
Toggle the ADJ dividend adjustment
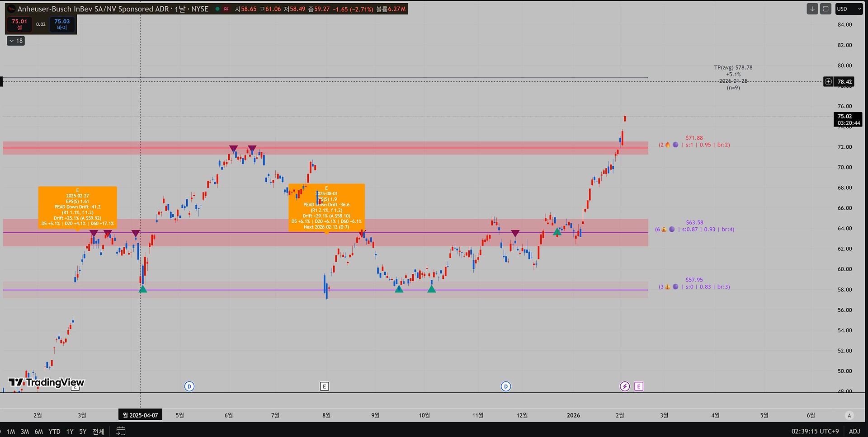[x=854, y=432]
